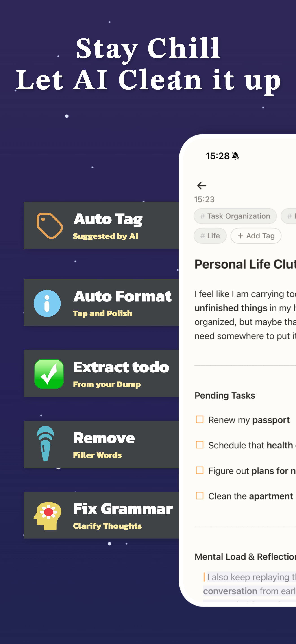
Task: Tap the Auto Format info icon
Action: coord(47,303)
